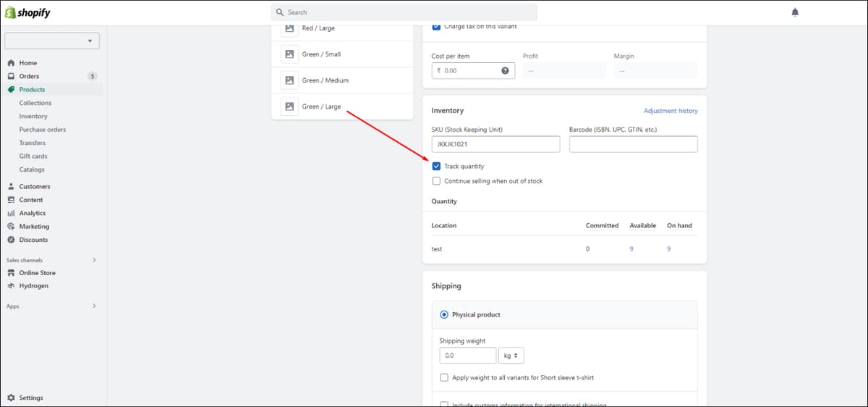Open Hydrogen sales channel

(34, 286)
